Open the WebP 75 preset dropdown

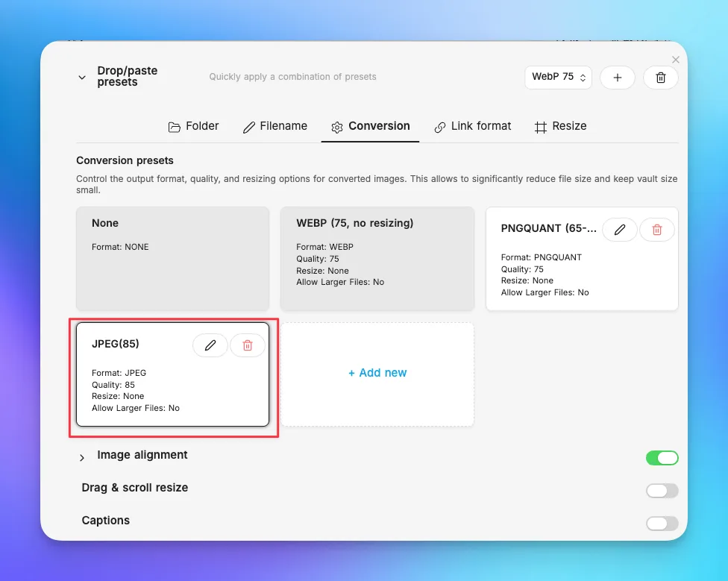tap(558, 77)
